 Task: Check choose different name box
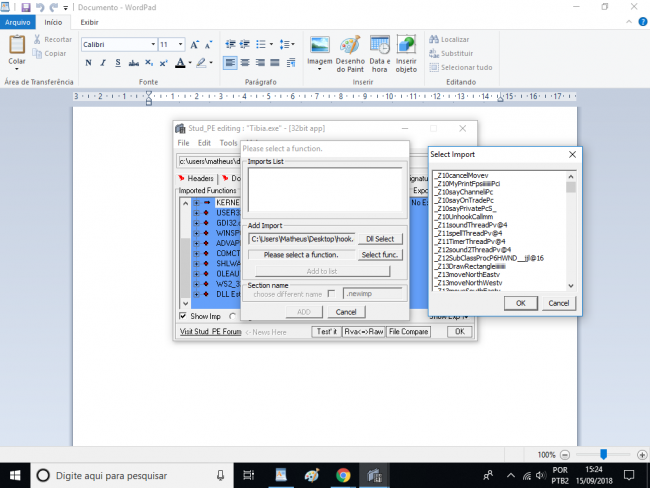tap(331, 294)
